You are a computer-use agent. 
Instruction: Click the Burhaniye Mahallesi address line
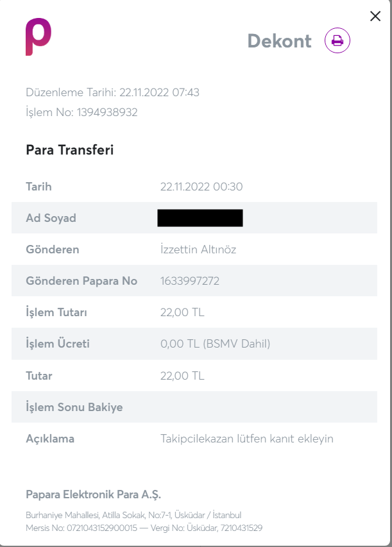[x=133, y=515]
